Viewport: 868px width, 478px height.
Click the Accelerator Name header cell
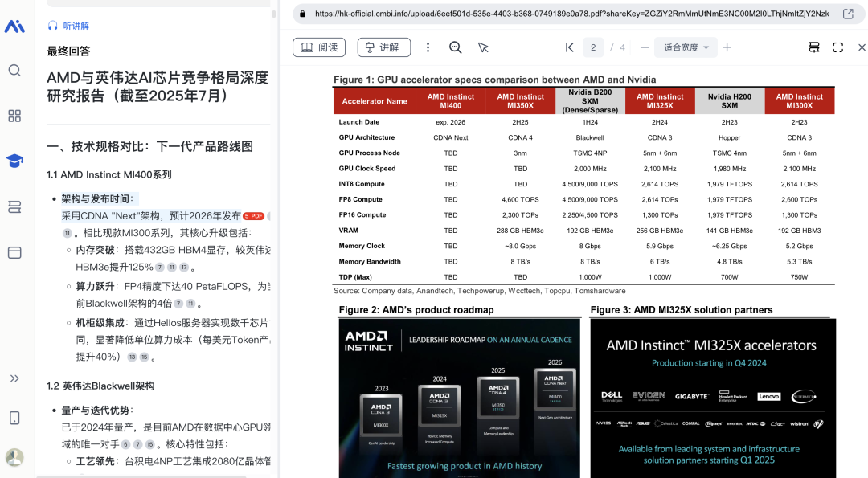[375, 101]
